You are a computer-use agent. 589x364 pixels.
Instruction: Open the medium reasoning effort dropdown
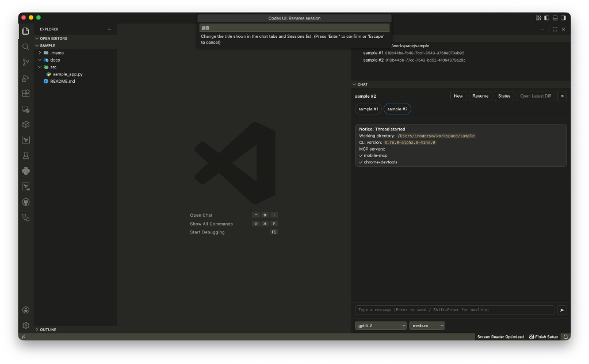click(427, 325)
